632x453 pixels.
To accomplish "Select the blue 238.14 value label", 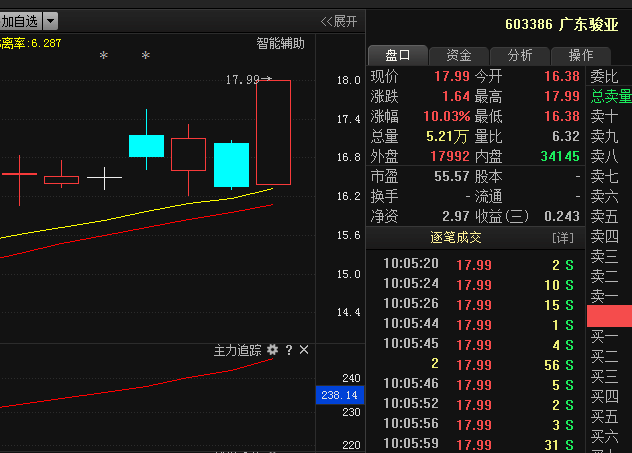I will coord(340,395).
